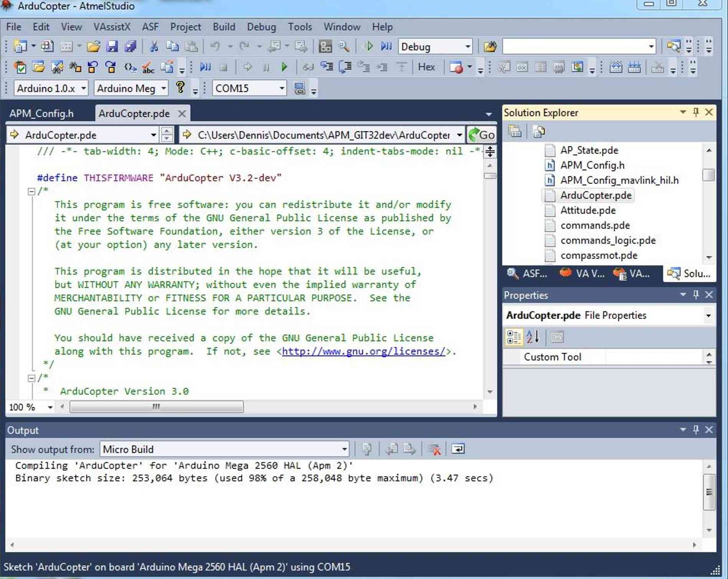Click the upload-to-board icon beside COM15
728x579 pixels.
coord(300,88)
